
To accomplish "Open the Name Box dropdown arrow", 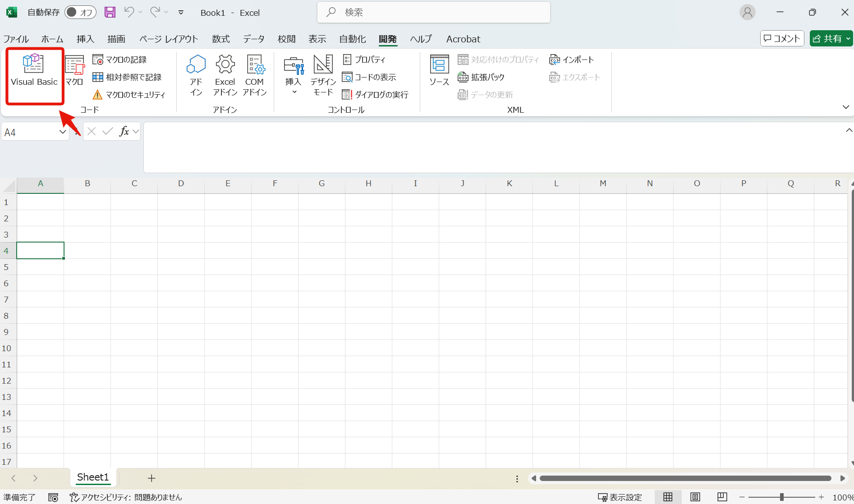I will pyautogui.click(x=62, y=132).
